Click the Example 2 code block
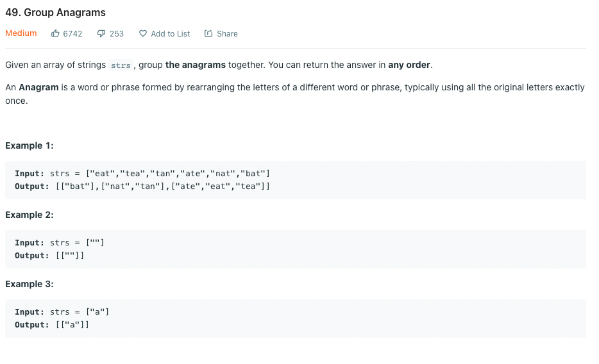 click(x=296, y=249)
